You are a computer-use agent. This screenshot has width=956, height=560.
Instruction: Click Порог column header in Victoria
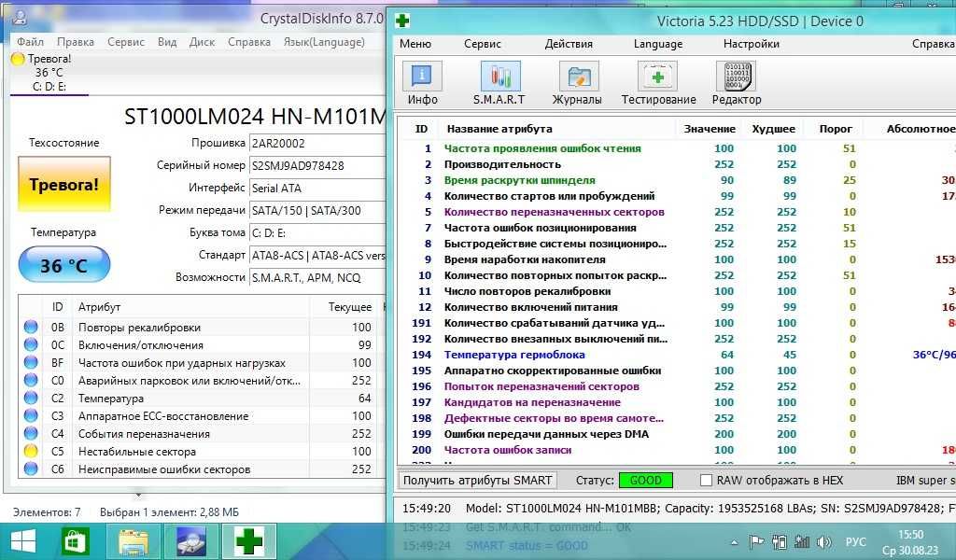pos(836,129)
